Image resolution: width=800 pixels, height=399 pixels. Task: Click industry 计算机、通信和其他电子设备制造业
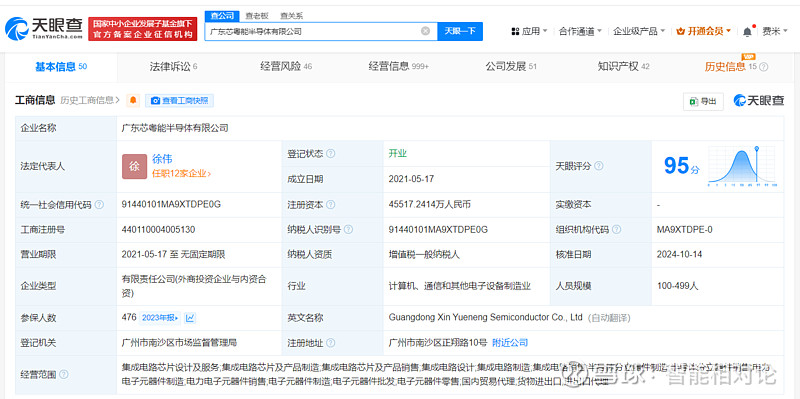459,286
